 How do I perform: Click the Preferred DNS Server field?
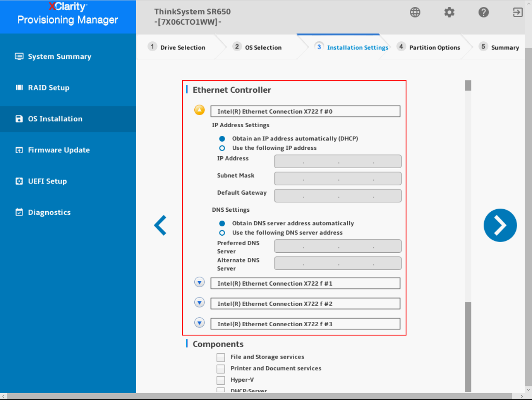pos(338,246)
